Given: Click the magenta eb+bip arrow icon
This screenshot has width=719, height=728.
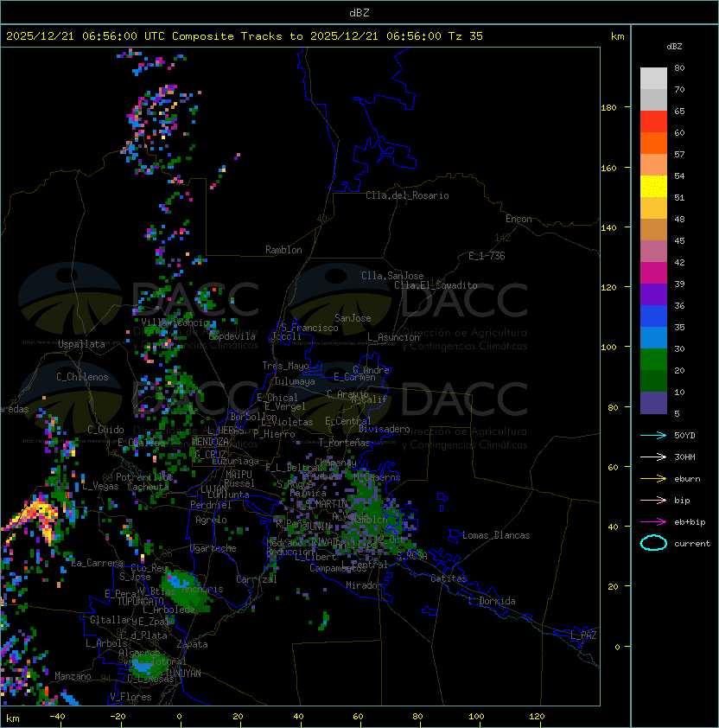Looking at the screenshot, I should [x=653, y=522].
